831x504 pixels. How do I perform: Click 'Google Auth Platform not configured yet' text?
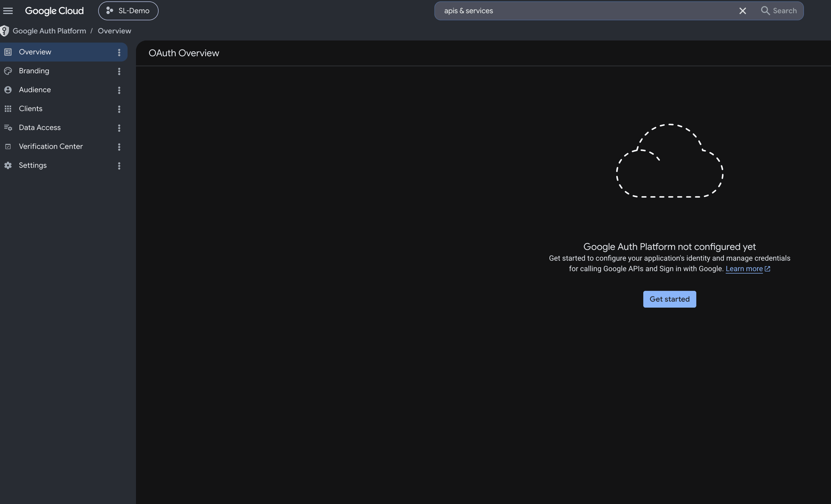(669, 247)
